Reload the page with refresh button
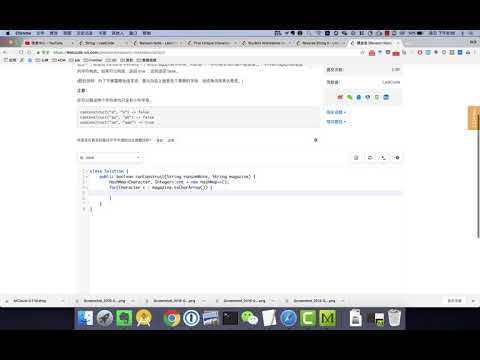This screenshot has height=360, width=480. pos(21,52)
